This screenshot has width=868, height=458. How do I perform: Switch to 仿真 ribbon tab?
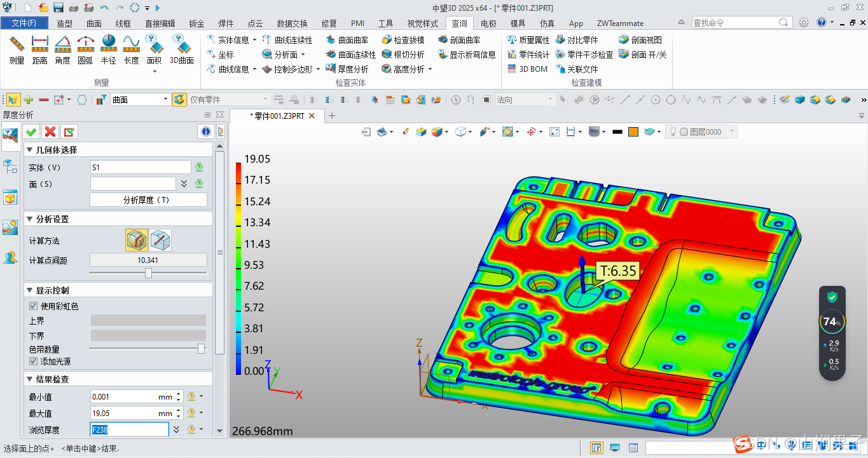[547, 24]
